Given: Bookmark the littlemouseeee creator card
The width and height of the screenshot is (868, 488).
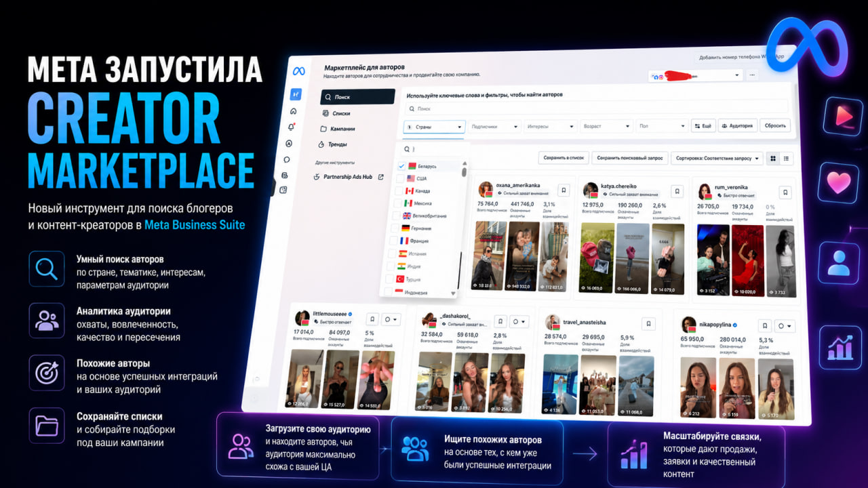Looking at the screenshot, I should [372, 319].
